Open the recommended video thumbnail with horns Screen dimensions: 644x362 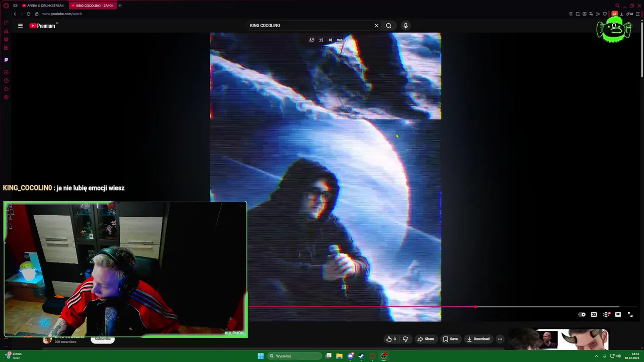[558, 339]
